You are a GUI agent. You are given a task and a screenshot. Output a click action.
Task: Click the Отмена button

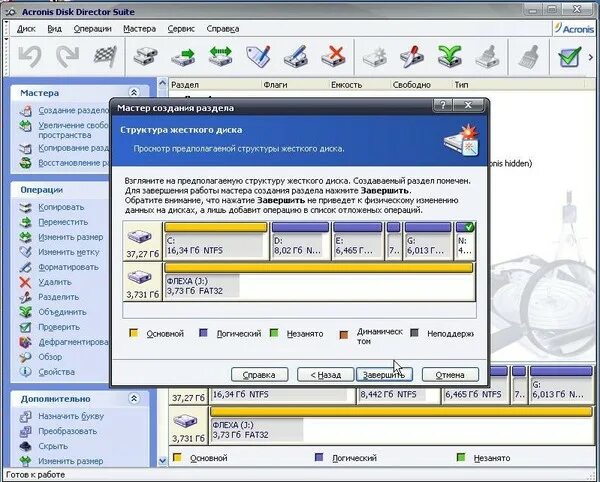point(450,375)
